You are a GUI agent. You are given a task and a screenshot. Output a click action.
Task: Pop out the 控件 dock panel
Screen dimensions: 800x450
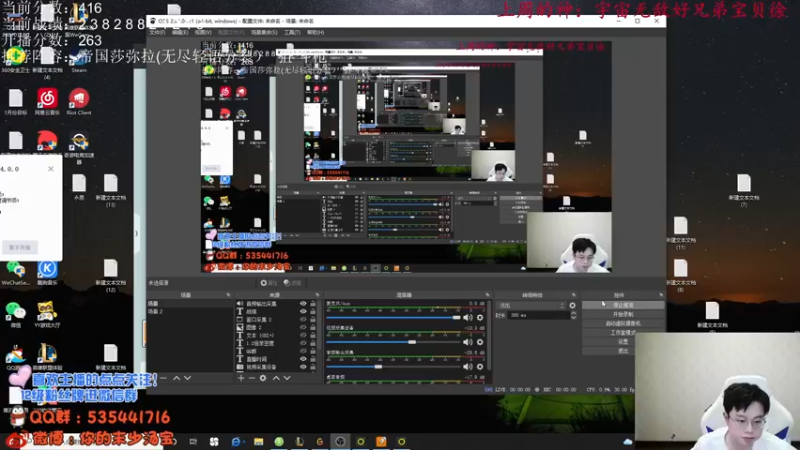pyautogui.click(x=661, y=295)
